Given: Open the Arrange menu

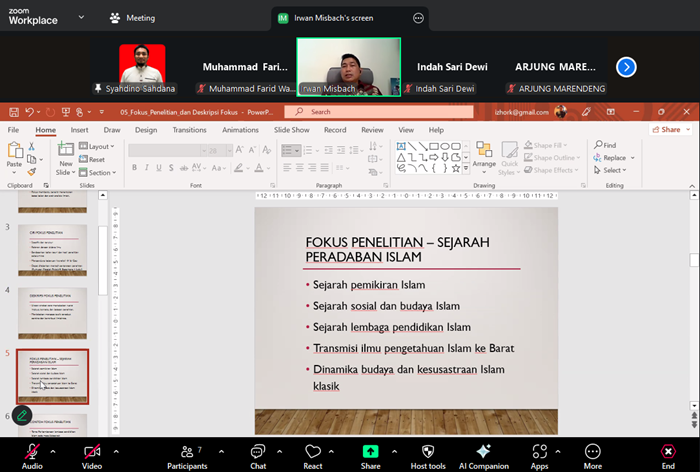Looking at the screenshot, I should [484, 158].
